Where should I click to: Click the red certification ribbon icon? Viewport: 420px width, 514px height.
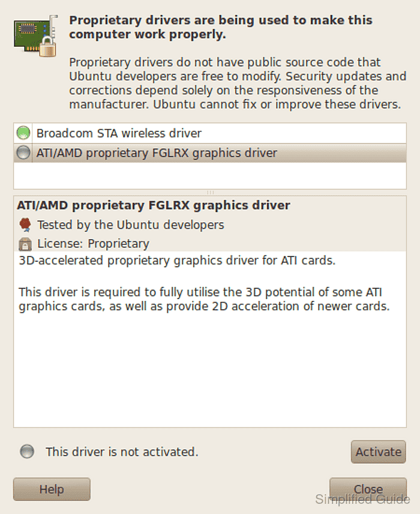click(x=25, y=225)
